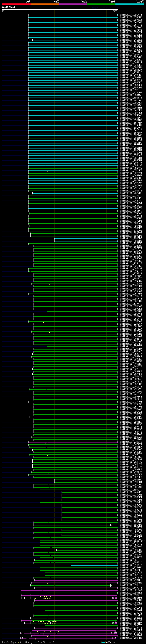
Task: Select the UniRef100_B4F9E1 entry
Action: pyautogui.click(x=131, y=110)
